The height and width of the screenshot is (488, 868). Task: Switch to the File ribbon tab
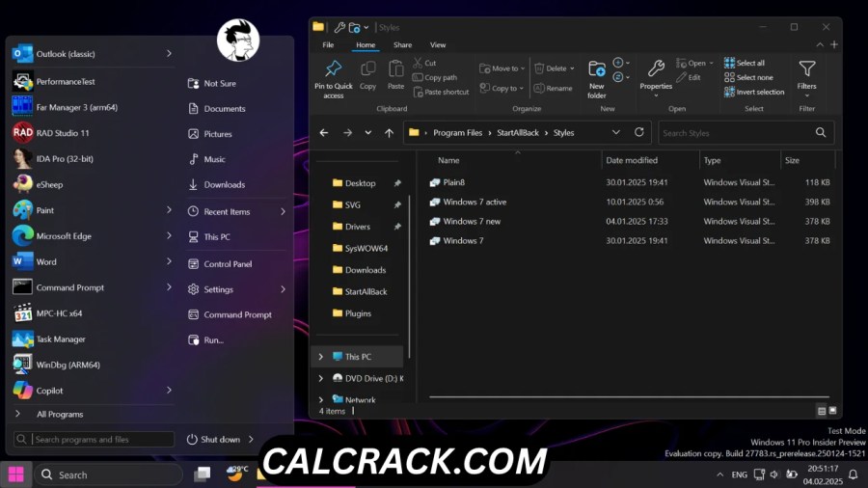pos(328,44)
